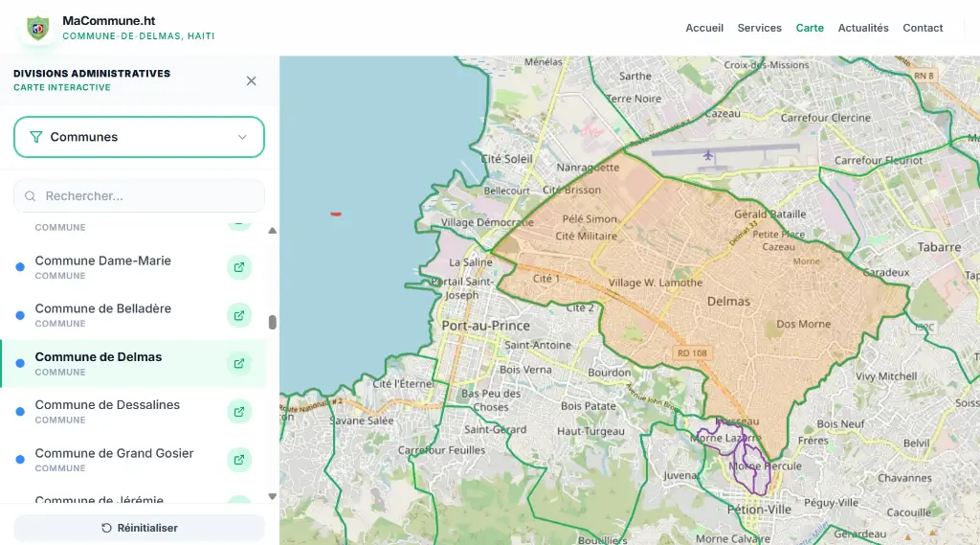Click the Delmas label on the map
The width and height of the screenshot is (980, 545).
coord(728,302)
